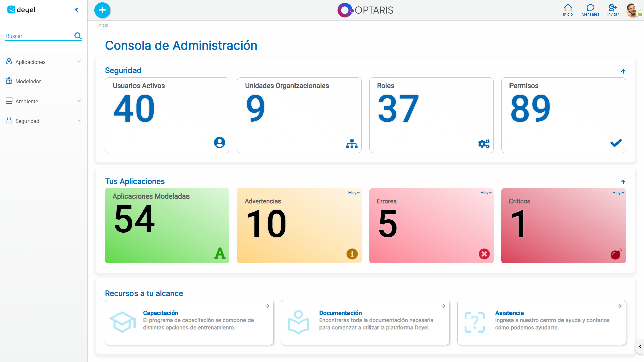Open Hoy dropdown on Errores card

486,193
